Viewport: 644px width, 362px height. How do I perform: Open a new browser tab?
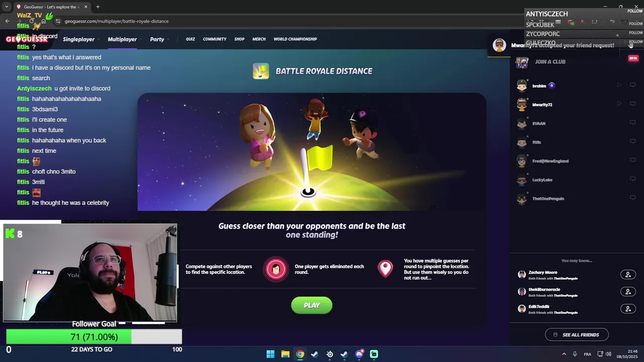[98, 7]
